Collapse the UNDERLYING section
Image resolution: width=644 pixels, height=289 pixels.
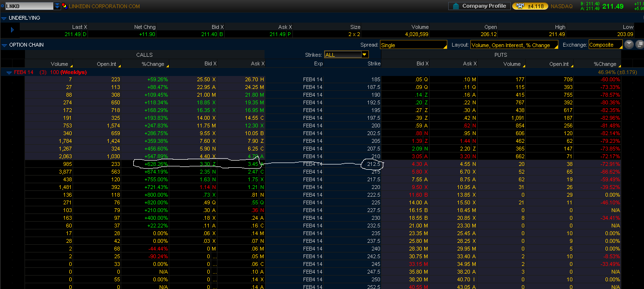coord(4,18)
